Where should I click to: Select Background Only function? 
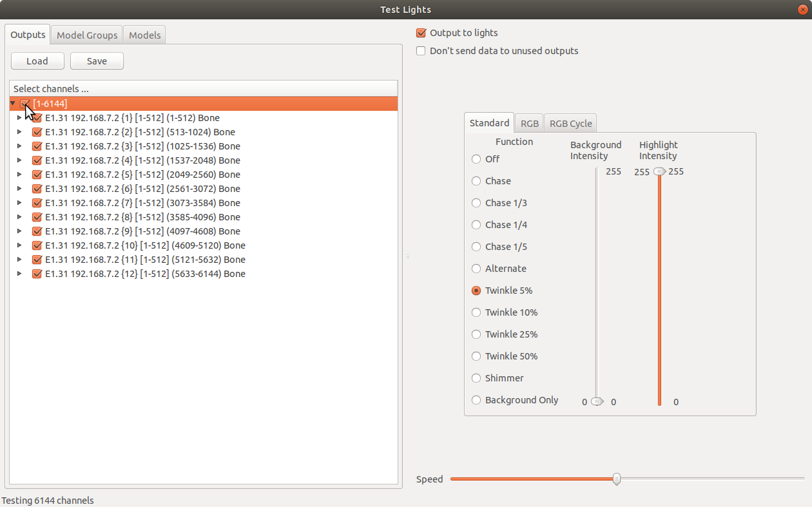[x=476, y=400]
